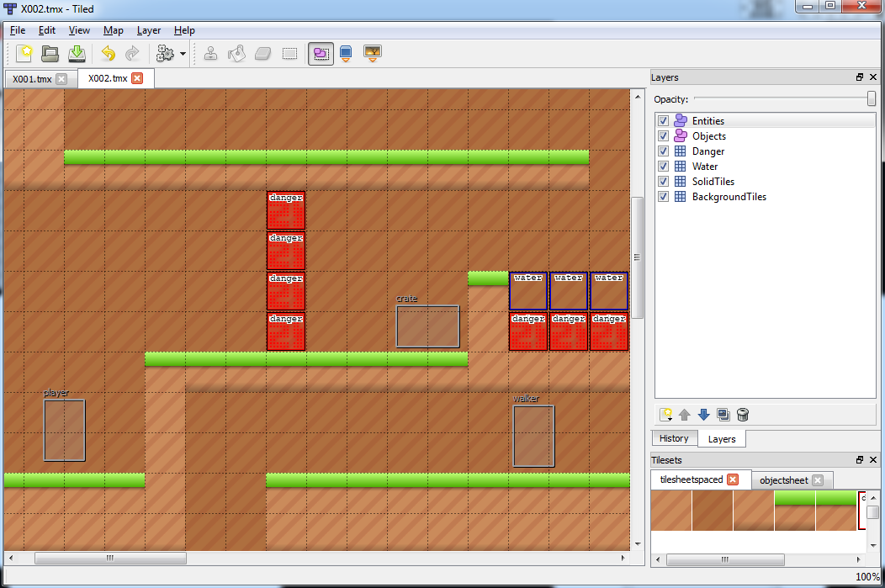885x588 pixels.
Task: Click the player object on the map
Action: pos(64,430)
